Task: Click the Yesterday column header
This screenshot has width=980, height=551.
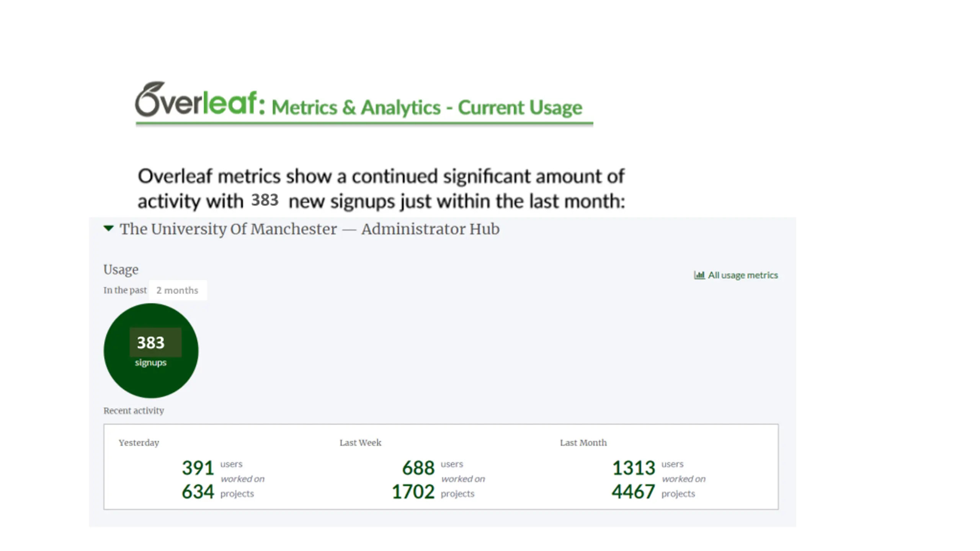Action: pyautogui.click(x=139, y=443)
